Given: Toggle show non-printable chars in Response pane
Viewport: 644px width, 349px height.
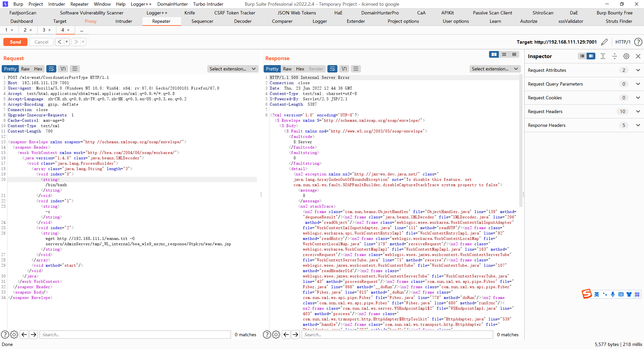Looking at the screenshot, I should point(344,69).
